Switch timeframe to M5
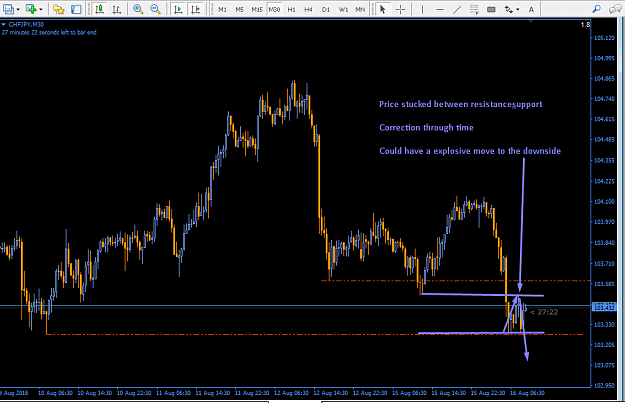625x403 pixels. pos(240,9)
